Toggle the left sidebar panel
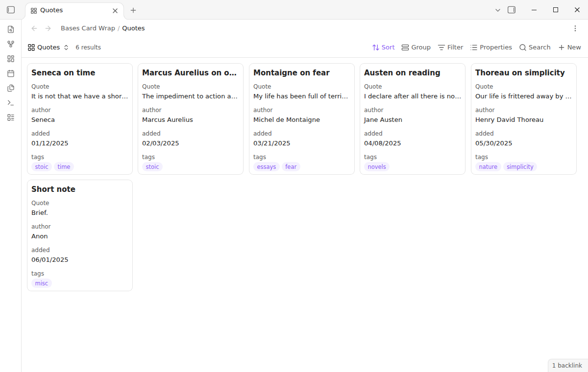Image resolution: width=588 pixels, height=372 pixels. point(11,10)
